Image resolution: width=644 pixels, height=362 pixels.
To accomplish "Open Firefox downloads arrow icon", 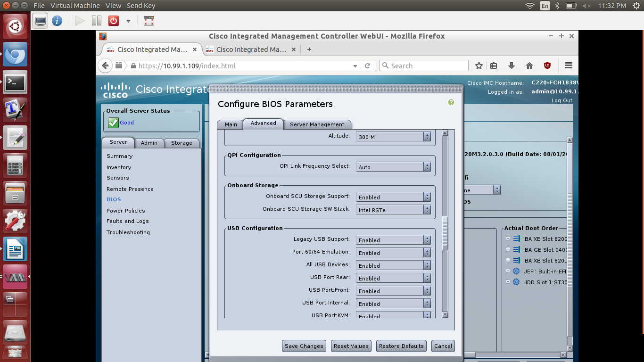I will [511, 66].
